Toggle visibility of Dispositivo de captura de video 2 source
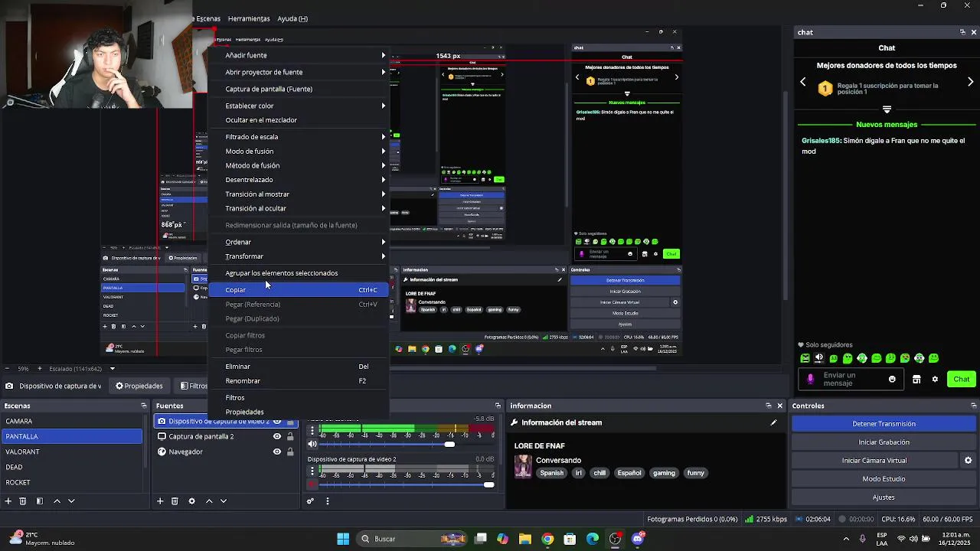This screenshot has height=551, width=980. [x=277, y=421]
